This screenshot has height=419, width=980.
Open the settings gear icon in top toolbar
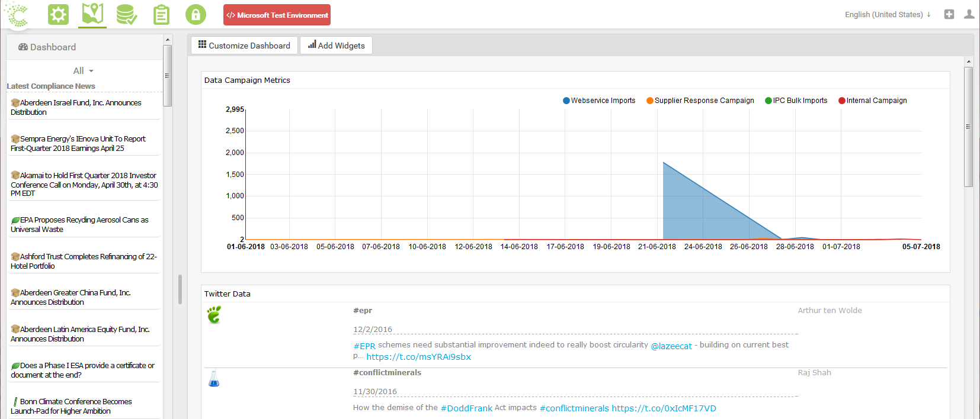coord(58,14)
